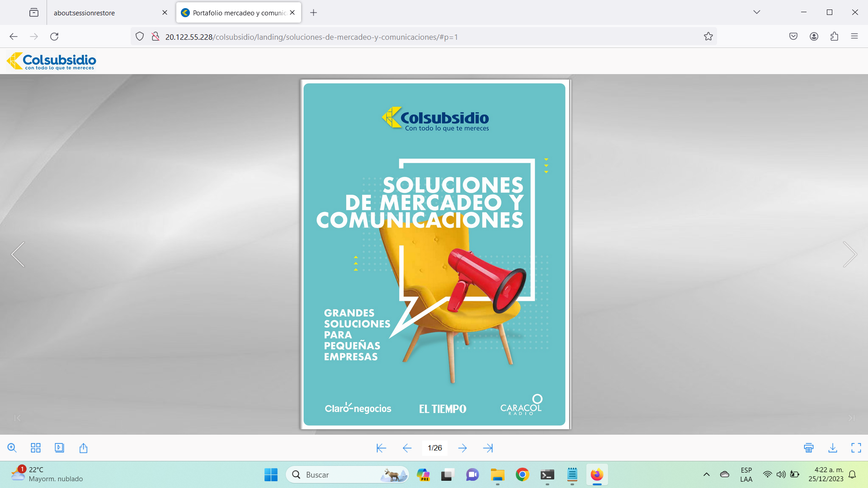Image resolution: width=868 pixels, height=488 pixels.
Task: Open the list all tabs dropdown
Action: click(756, 12)
